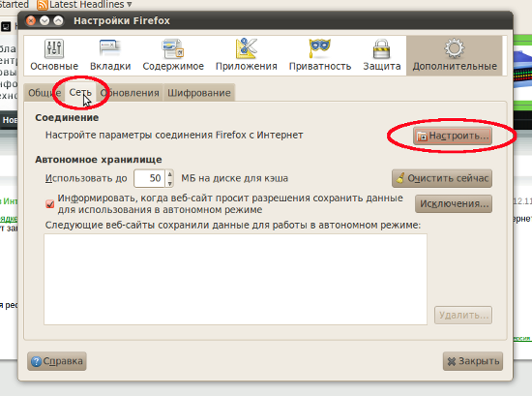532x396 pixels.
Task: Click the Следующие веб-сайты сохранили данные label
Action: [x=233, y=226]
